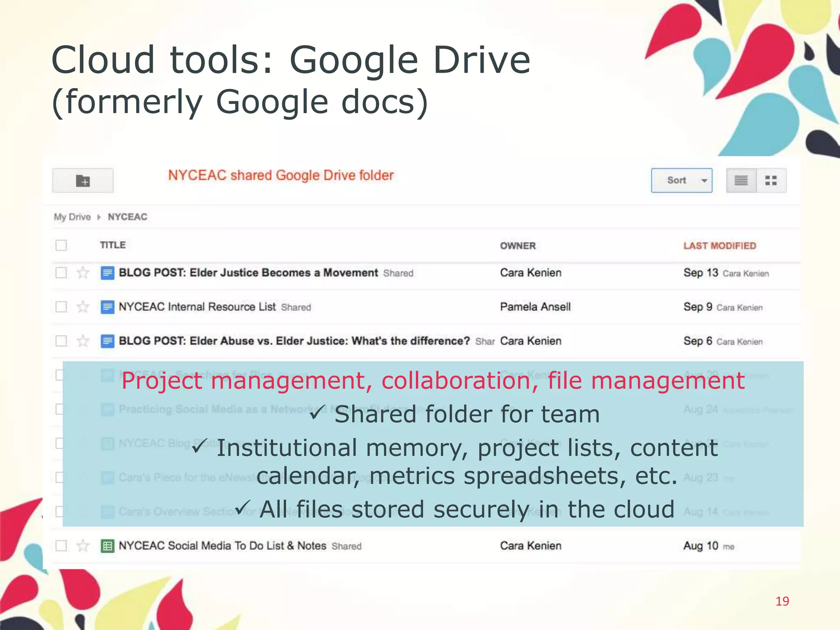Sort by the LAST MODIFIED column header
The width and height of the screenshot is (840, 630).
[719, 246]
